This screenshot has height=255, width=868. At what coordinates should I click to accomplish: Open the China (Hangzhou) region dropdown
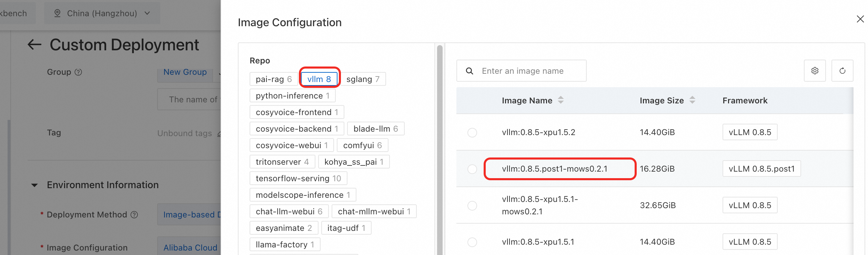(102, 13)
